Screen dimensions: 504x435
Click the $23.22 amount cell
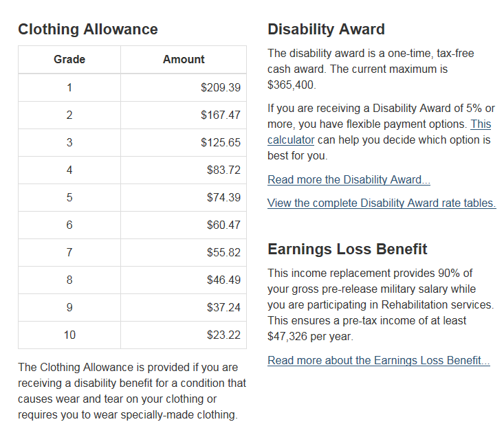[184, 335]
